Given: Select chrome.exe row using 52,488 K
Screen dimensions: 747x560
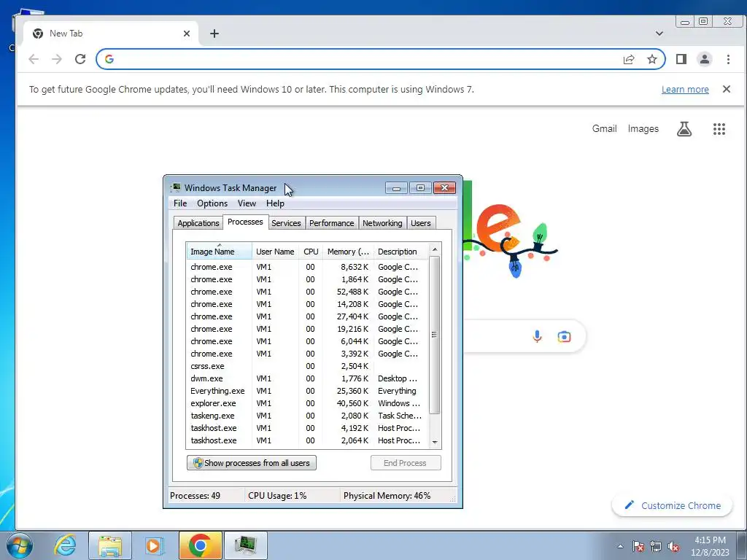Looking at the screenshot, I should (307, 292).
